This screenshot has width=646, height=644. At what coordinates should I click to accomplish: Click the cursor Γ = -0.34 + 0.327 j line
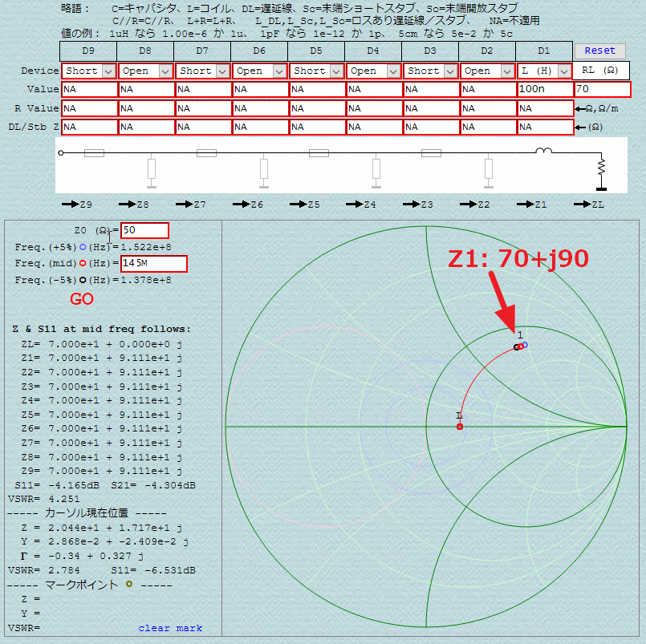82,557
